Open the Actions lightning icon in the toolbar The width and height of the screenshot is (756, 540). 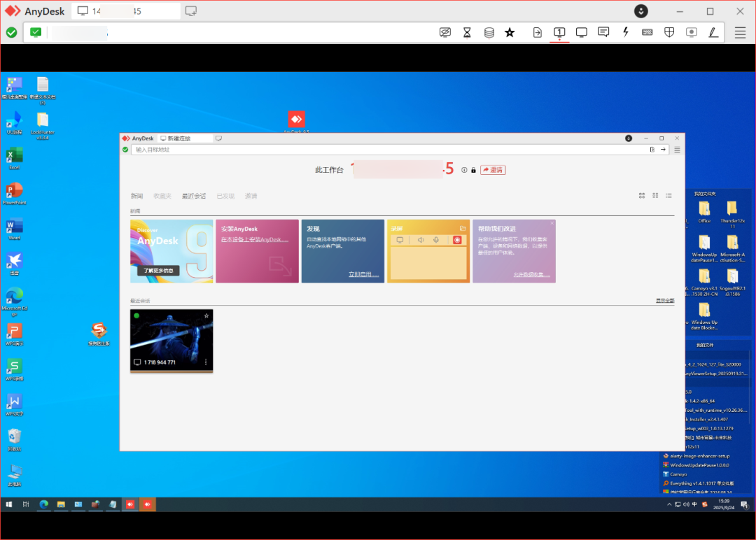626,32
